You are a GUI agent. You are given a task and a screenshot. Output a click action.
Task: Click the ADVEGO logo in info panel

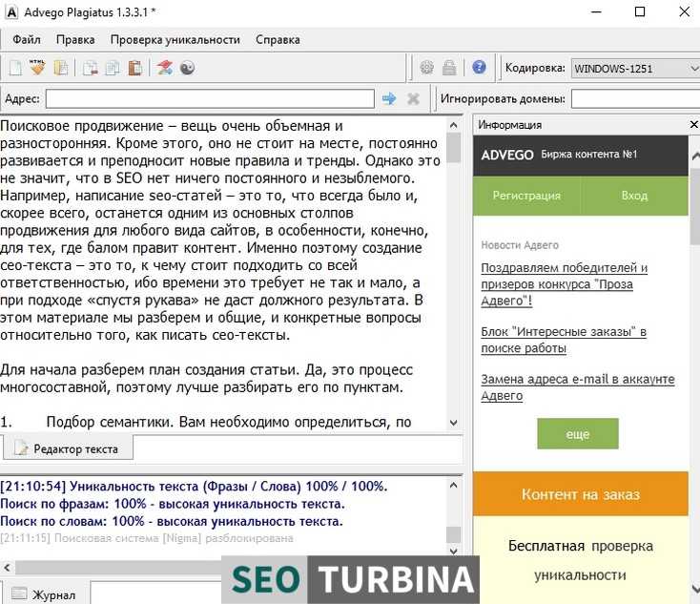click(x=507, y=155)
